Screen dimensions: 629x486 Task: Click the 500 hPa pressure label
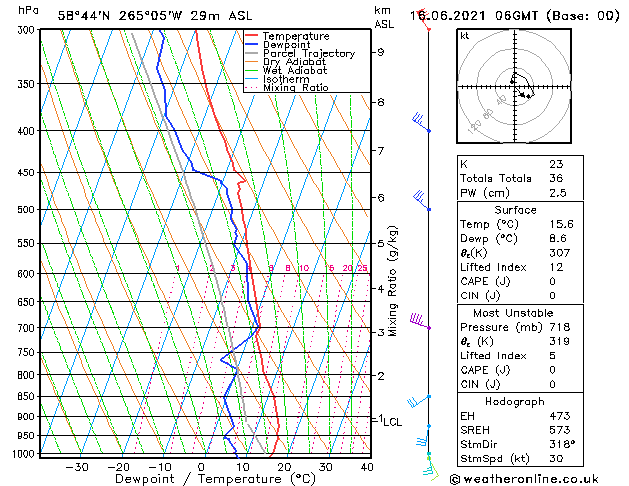point(28,209)
